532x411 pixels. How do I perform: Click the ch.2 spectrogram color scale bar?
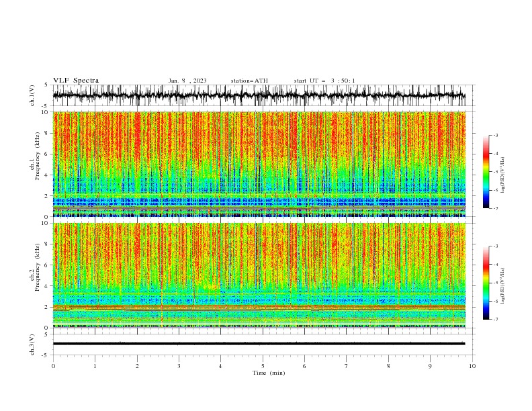click(x=486, y=283)
